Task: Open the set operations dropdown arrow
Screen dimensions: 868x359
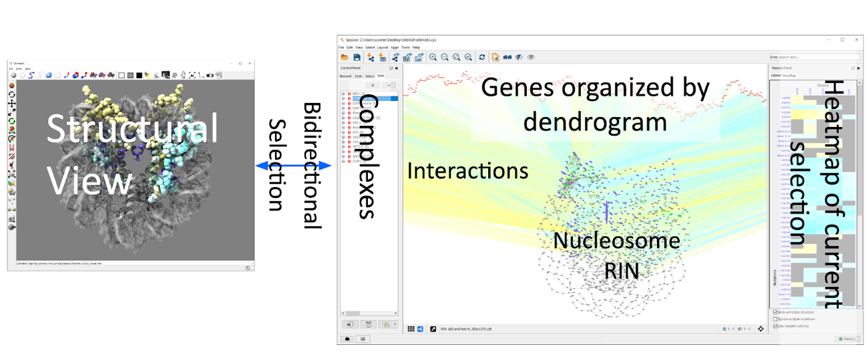Action: [x=393, y=324]
